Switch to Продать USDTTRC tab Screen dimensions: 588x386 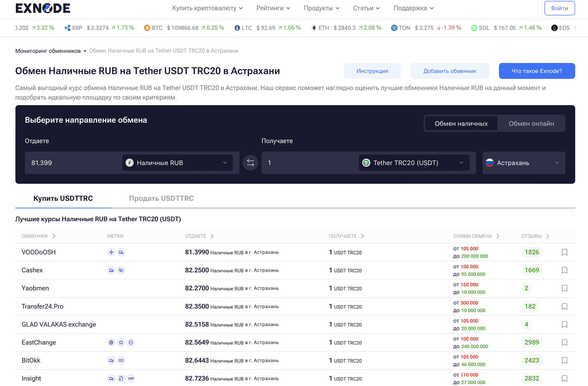pos(161,198)
